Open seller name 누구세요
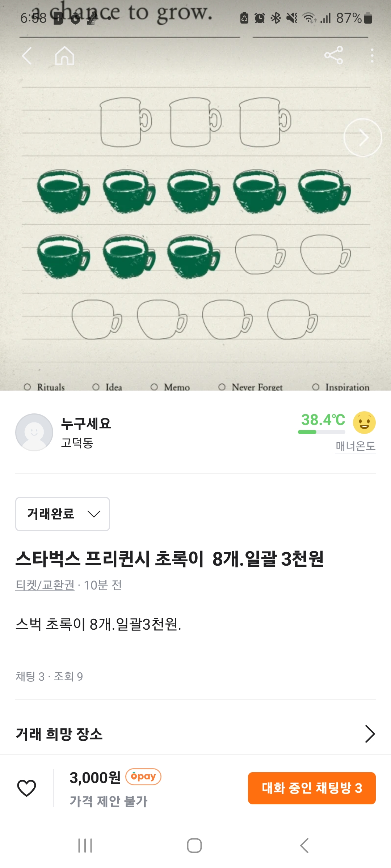The image size is (391, 868). (86, 423)
